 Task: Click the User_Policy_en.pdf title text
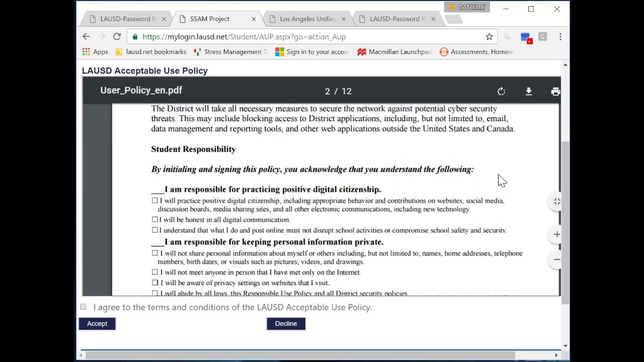point(141,90)
